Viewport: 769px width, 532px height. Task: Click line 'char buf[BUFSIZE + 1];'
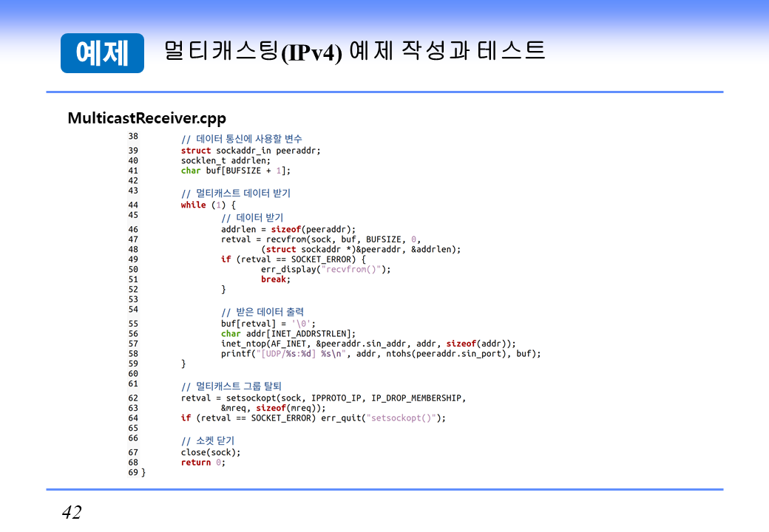236,171
